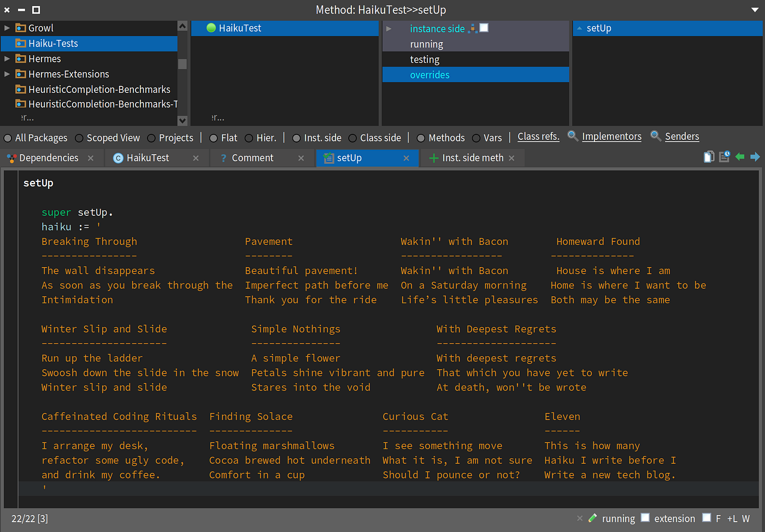The height and width of the screenshot is (532, 765).
Task: Select the All Packages radio button
Action: 8,138
